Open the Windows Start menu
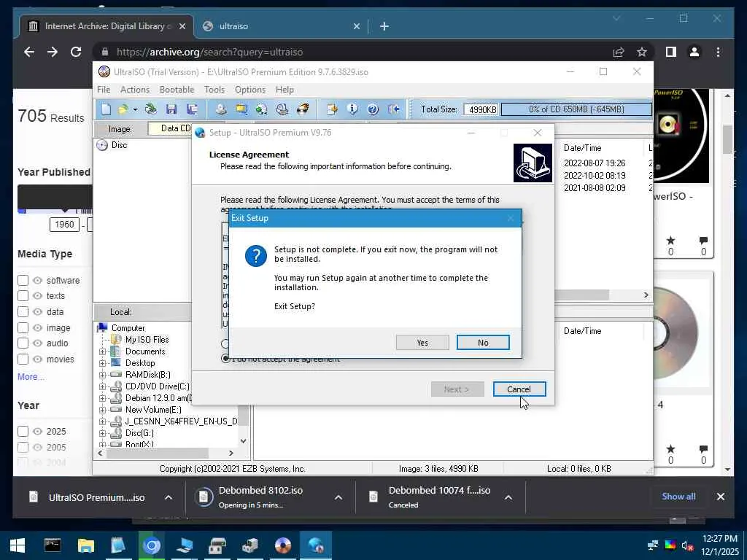 pos(18,545)
